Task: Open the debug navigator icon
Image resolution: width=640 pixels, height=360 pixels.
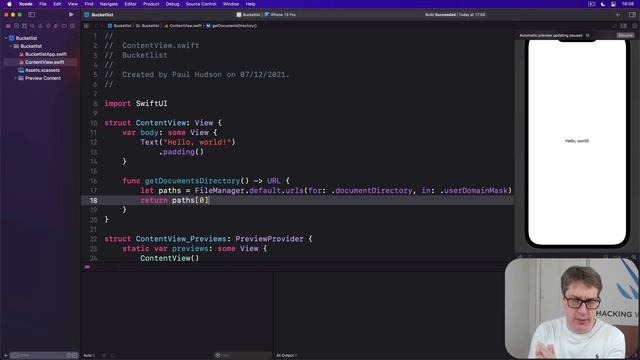Action: (x=56, y=26)
